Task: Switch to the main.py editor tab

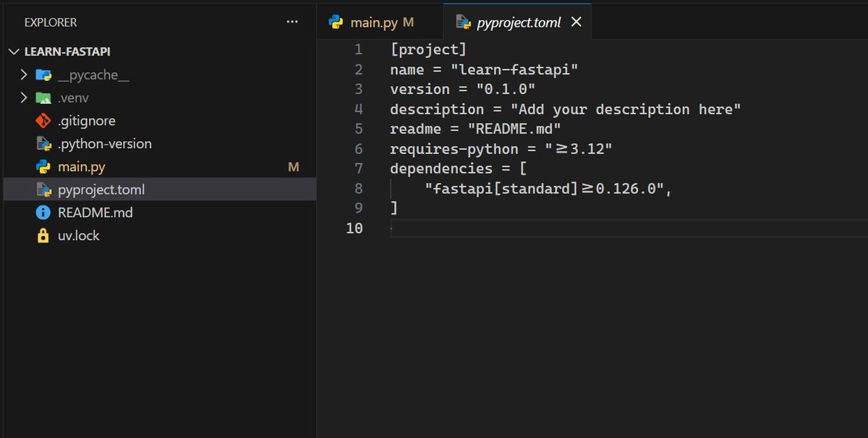Action: [x=380, y=22]
